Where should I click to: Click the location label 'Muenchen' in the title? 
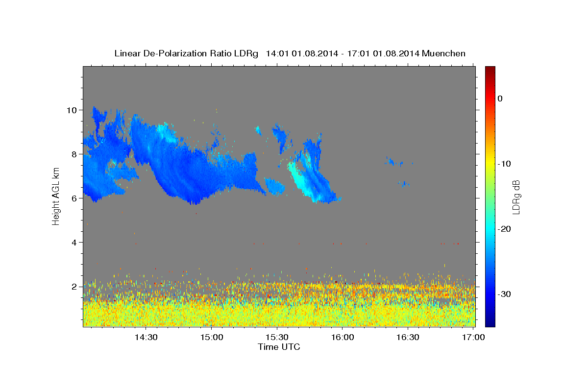[x=444, y=53]
